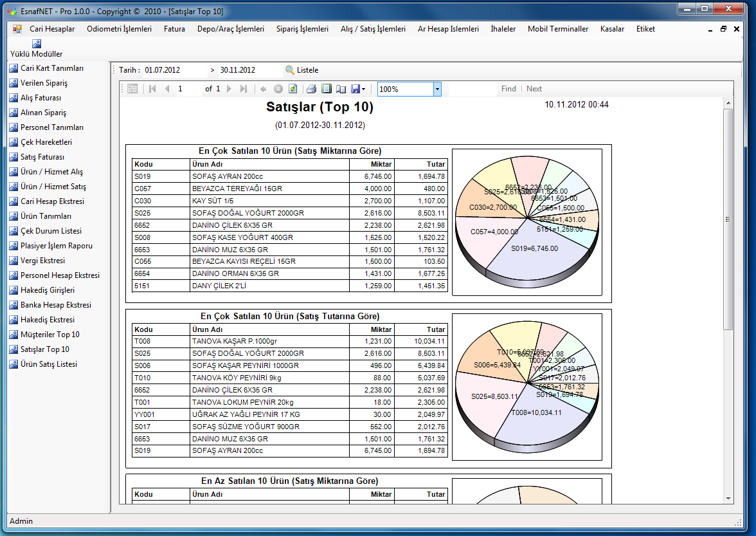Click the Yüklü Modüller icon
Screen dimensions: 756x536
(36, 44)
